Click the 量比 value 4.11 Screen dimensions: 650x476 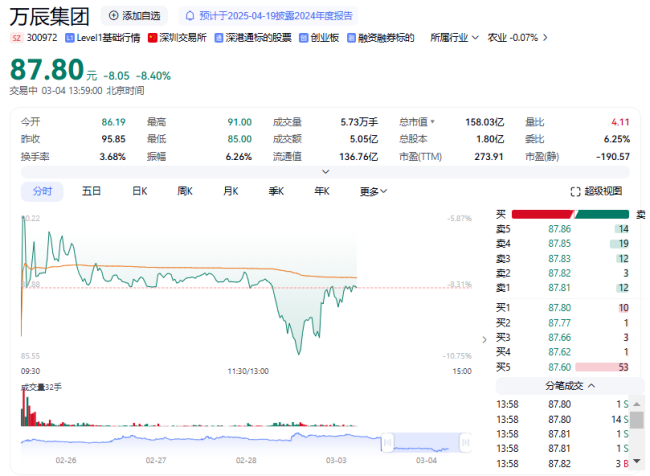point(620,122)
